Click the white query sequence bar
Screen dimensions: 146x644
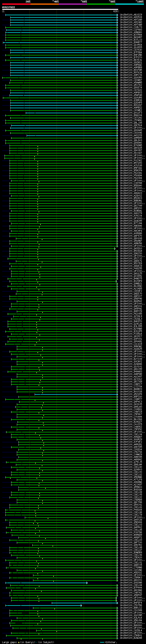[60, 9]
